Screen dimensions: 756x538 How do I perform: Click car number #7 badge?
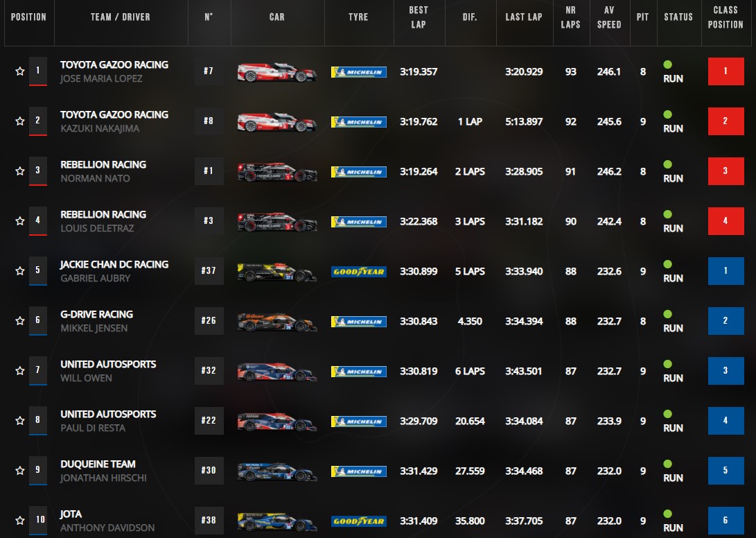209,71
